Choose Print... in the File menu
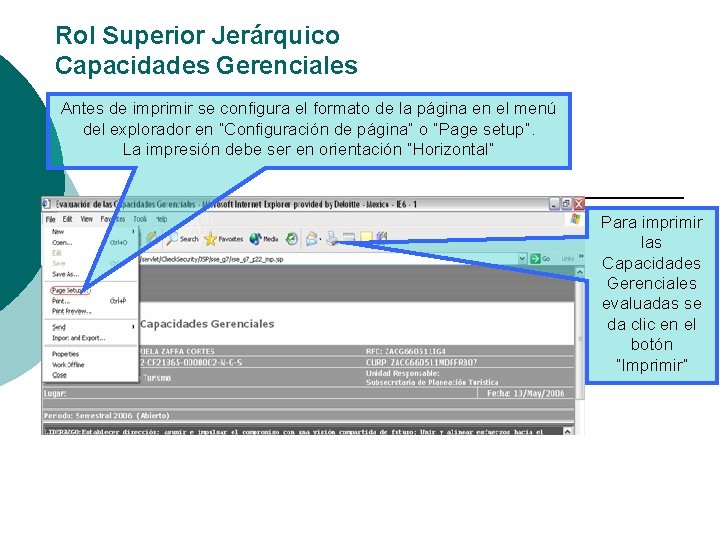This screenshot has height=540, width=720. [x=90, y=301]
